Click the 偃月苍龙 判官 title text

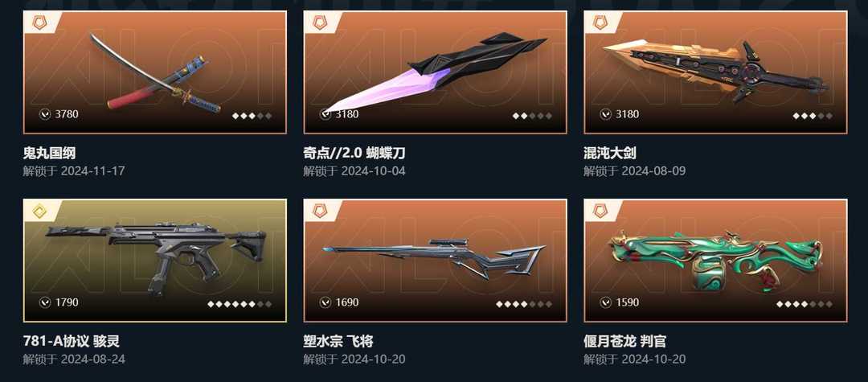click(x=624, y=341)
